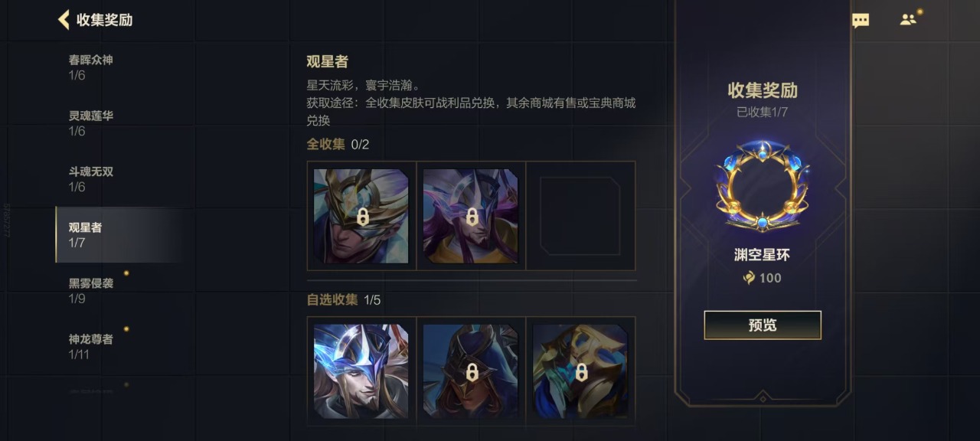The height and width of the screenshot is (441, 980).
Task: Tap the 已收集1/7 progress text
Action: click(x=763, y=112)
